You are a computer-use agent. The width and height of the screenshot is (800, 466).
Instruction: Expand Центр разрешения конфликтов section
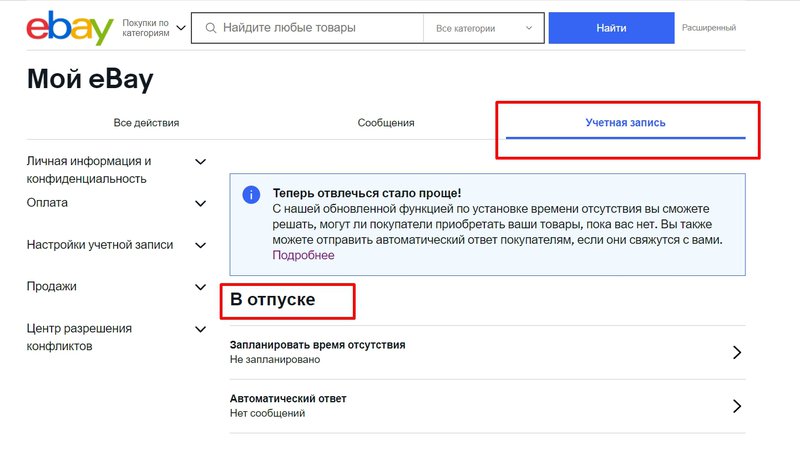201,329
